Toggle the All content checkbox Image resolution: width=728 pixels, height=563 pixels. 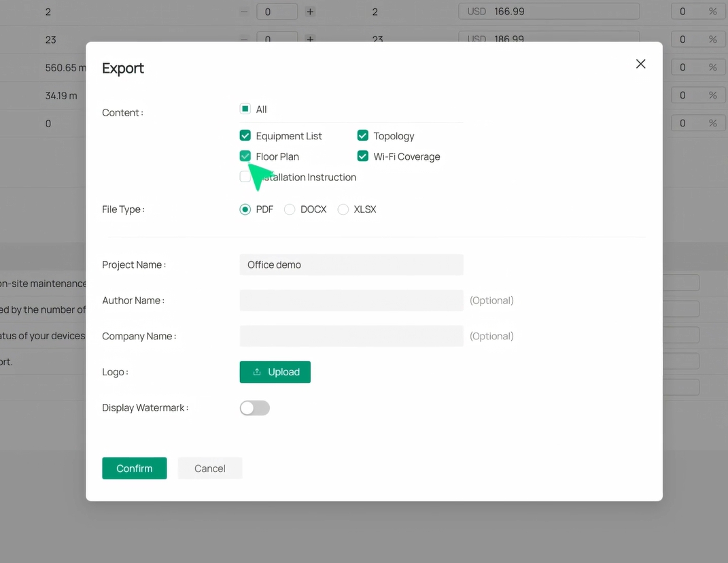[x=245, y=109]
